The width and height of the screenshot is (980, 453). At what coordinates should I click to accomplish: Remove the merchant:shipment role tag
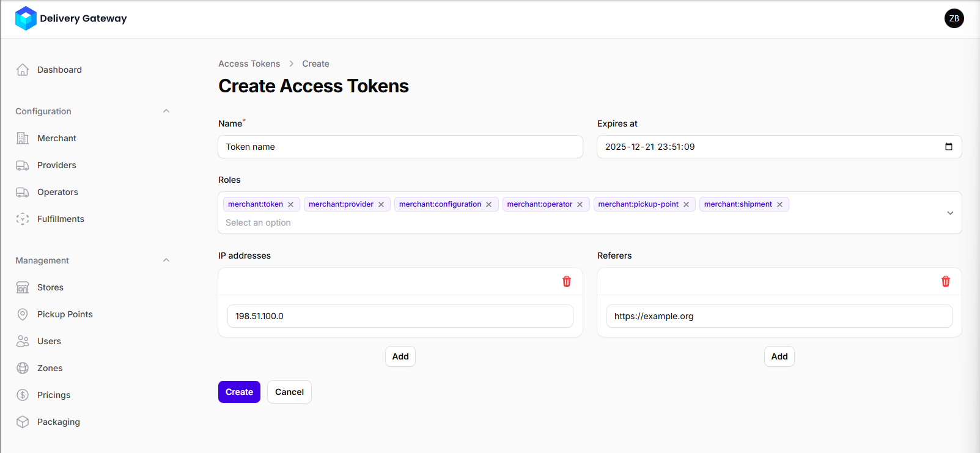[x=780, y=205]
